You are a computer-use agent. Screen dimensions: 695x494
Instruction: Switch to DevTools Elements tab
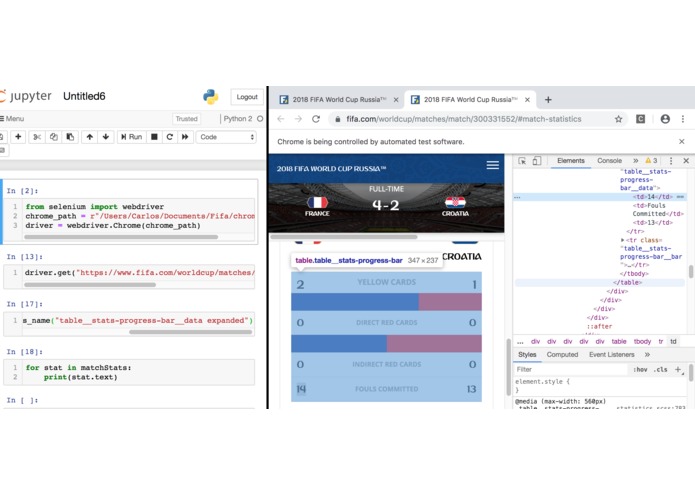click(571, 161)
